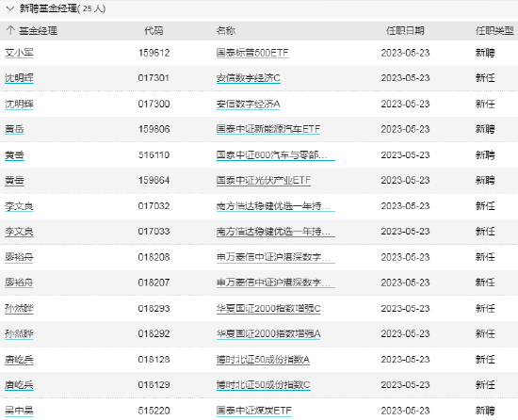Click date 2023-05-23 in row 515220
Image resolution: width=518 pixels, height=420 pixels.
click(x=405, y=411)
